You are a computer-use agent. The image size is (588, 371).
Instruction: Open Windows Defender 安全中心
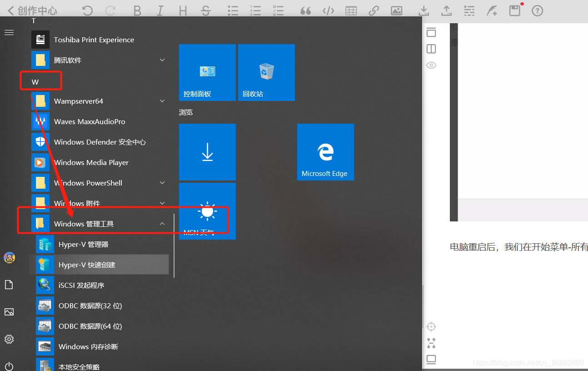click(100, 142)
